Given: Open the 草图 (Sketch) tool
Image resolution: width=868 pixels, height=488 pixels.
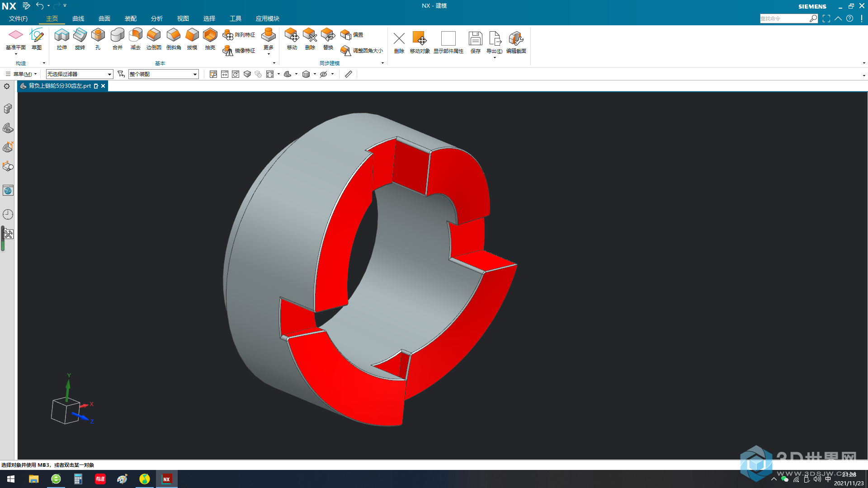Looking at the screenshot, I should pos(37,39).
